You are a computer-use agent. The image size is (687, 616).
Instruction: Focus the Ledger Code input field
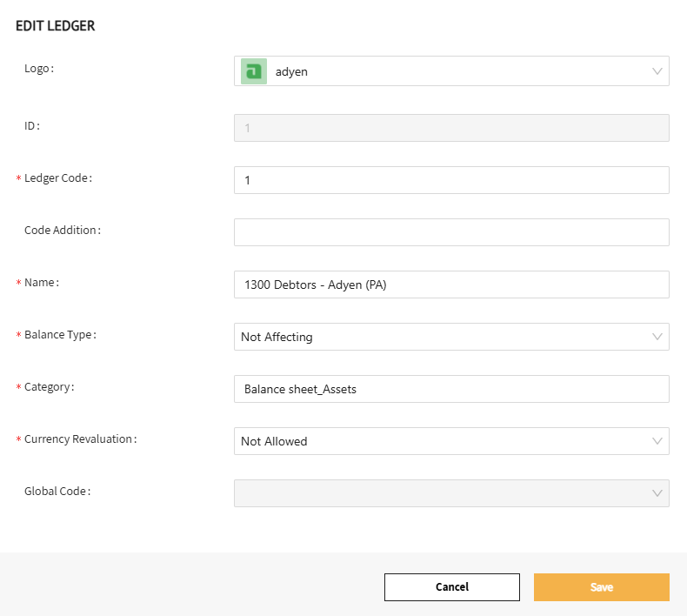[x=451, y=180]
